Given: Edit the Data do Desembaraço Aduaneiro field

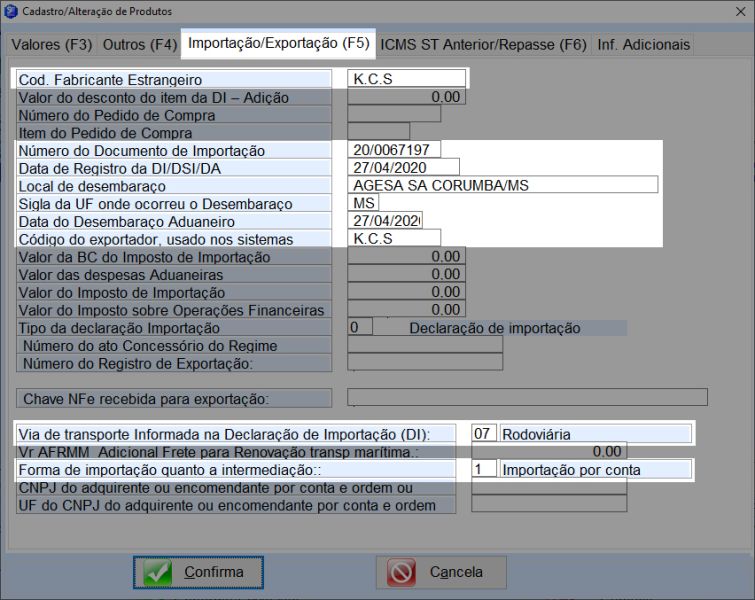Looking at the screenshot, I should [385, 221].
